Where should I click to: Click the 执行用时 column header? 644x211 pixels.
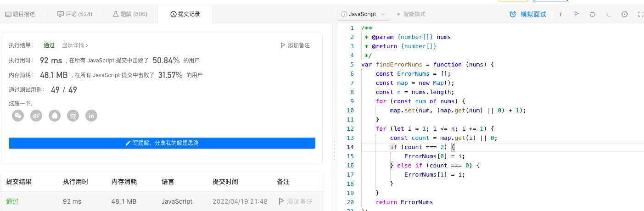coord(76,182)
